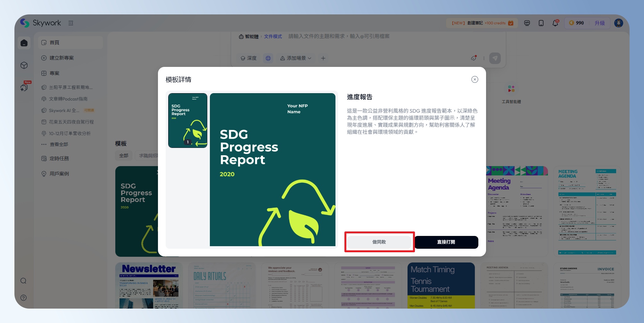Open the help question mark icon

pyautogui.click(x=23, y=298)
